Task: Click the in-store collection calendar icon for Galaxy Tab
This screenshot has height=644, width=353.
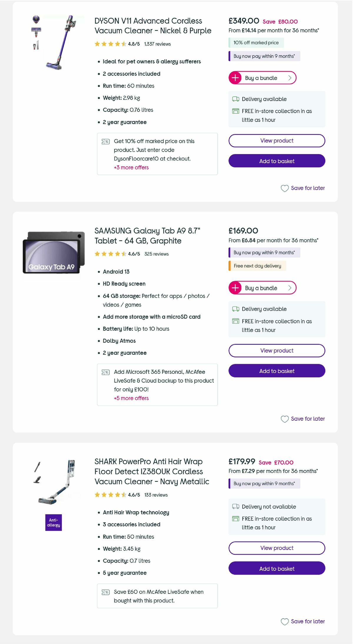Action: [x=235, y=321]
